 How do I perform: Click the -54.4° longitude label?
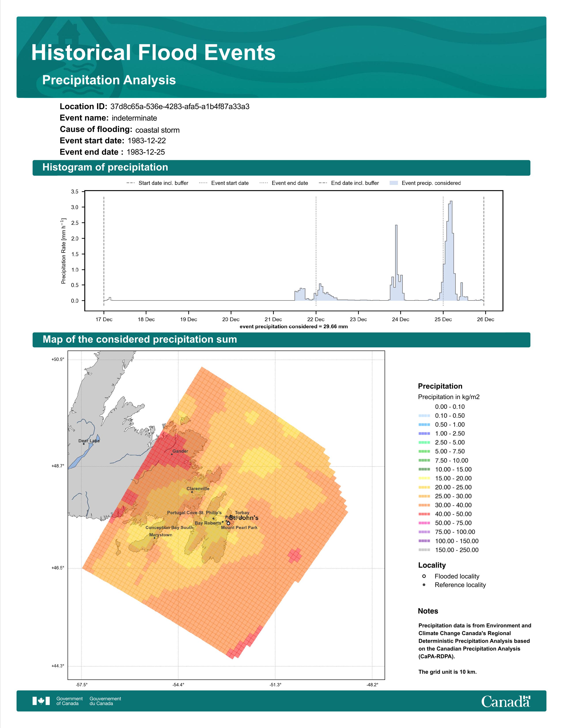point(178,685)
